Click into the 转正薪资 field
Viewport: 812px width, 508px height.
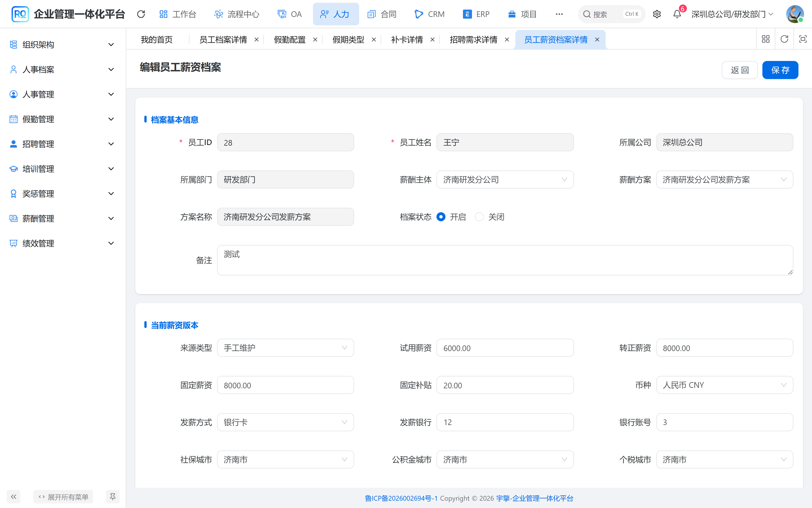(724, 348)
